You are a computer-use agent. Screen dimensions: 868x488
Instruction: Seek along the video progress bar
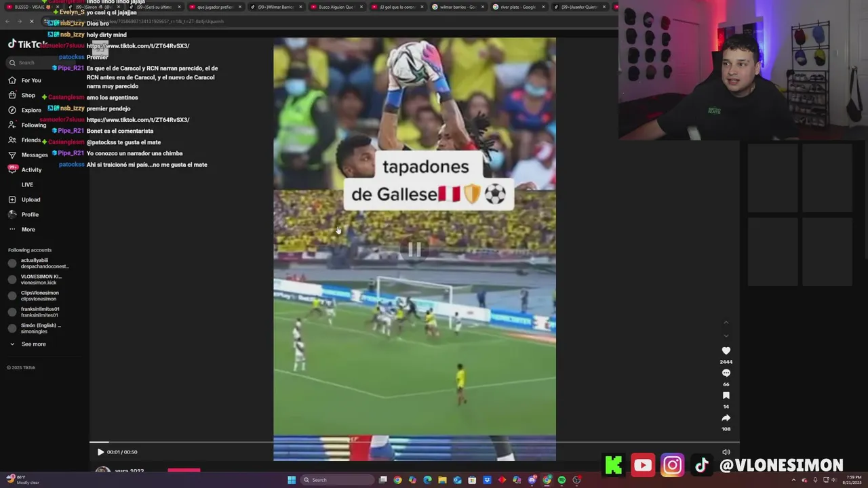(414, 443)
